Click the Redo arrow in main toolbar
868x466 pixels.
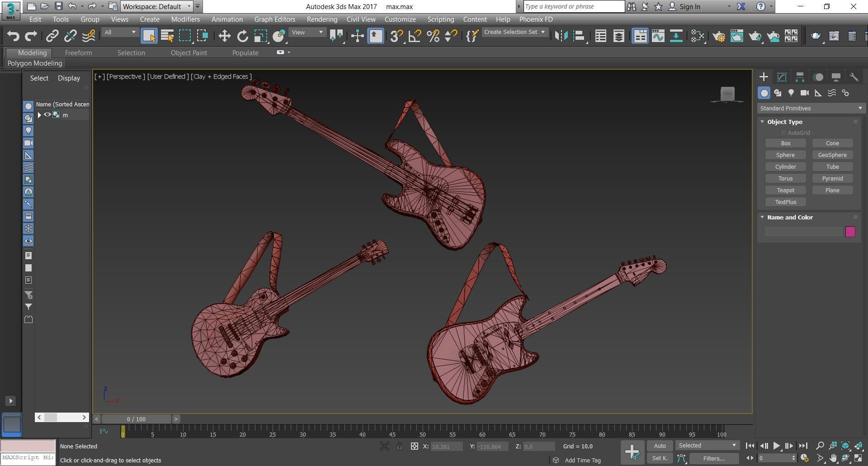[x=31, y=36]
